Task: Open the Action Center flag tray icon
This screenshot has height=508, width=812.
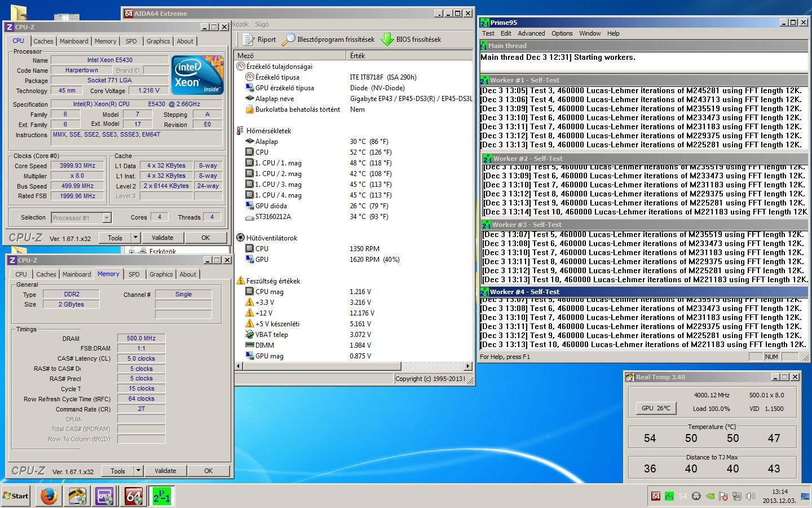Action: click(x=723, y=496)
